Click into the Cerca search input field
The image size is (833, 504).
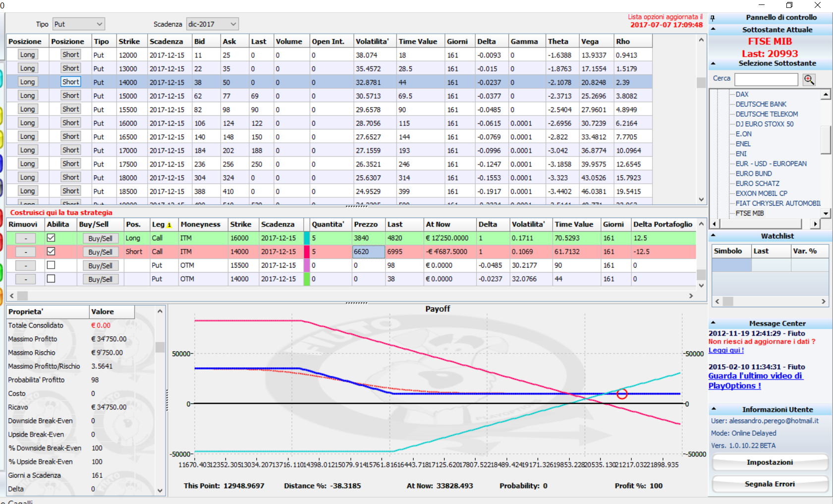pos(766,79)
